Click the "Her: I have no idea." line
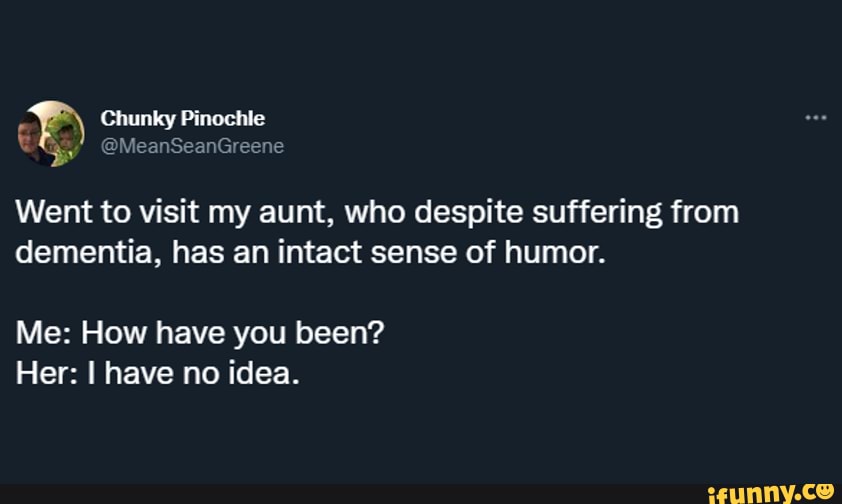 click(x=157, y=373)
